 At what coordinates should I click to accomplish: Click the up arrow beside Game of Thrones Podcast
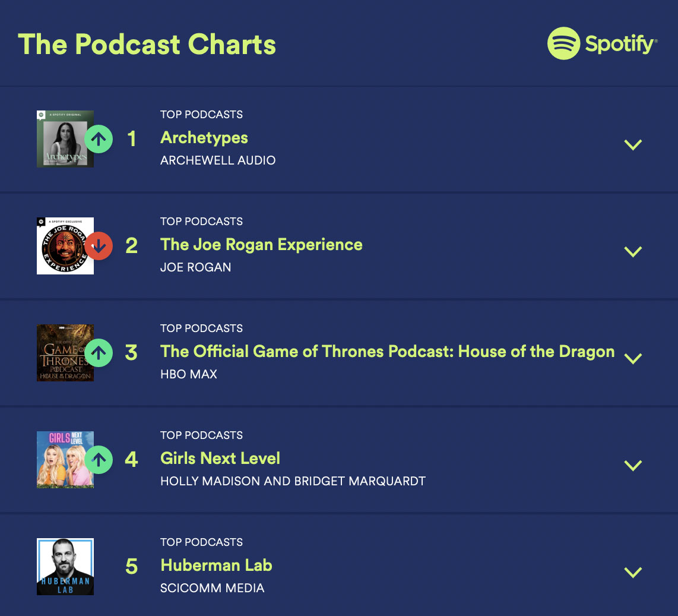(x=99, y=353)
